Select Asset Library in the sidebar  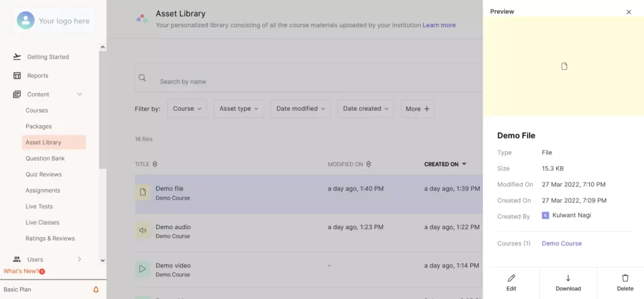coord(53,142)
